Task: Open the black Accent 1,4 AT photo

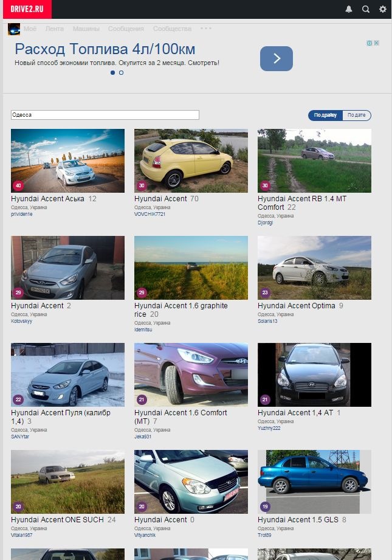Action: pyautogui.click(x=315, y=375)
